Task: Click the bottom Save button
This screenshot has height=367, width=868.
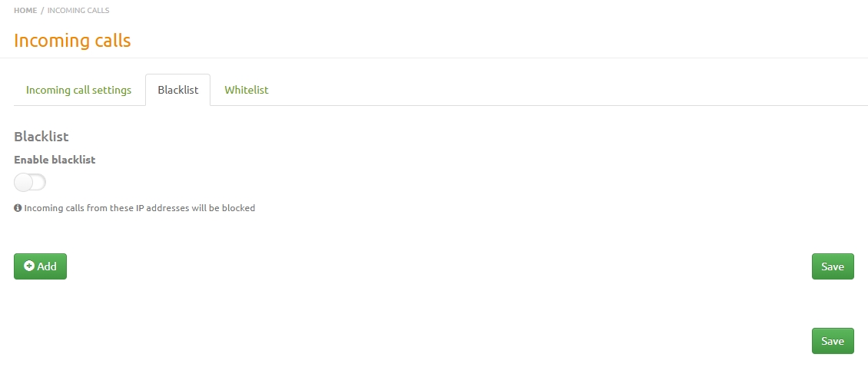Action: (833, 341)
